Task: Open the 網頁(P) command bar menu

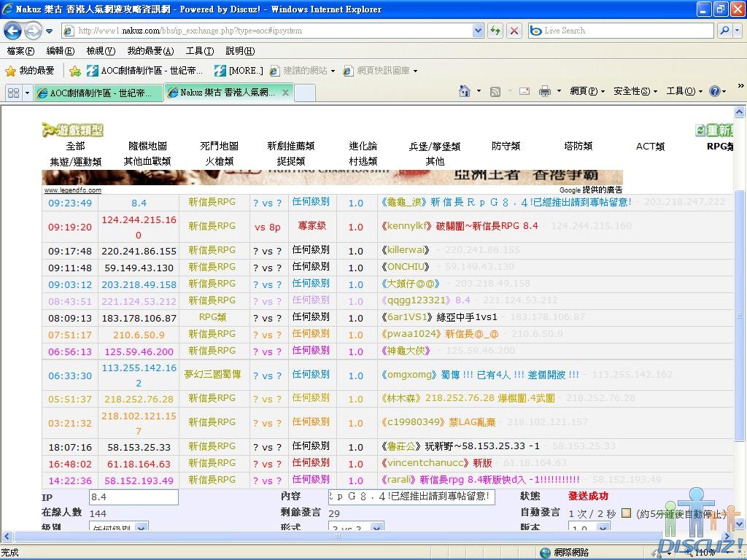Action: coord(587,91)
